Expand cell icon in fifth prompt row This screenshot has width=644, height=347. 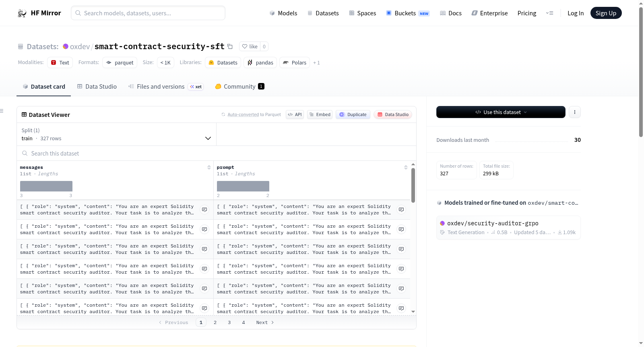(401, 289)
